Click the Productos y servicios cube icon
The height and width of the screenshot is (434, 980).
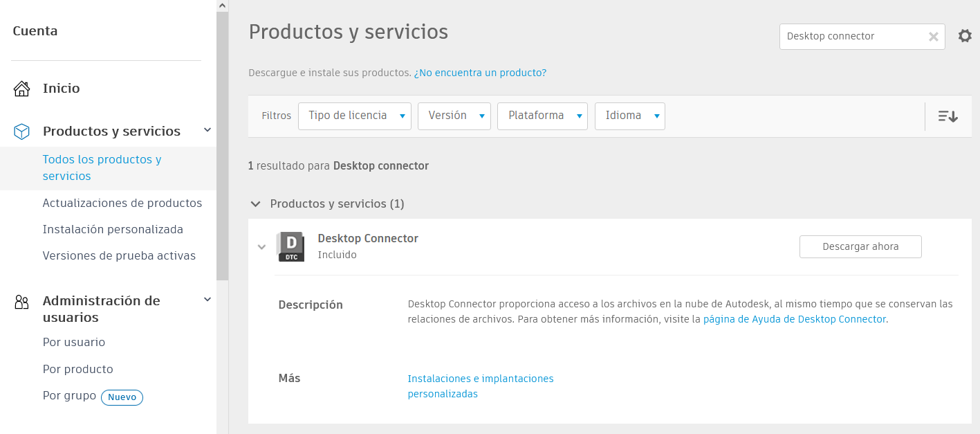[22, 131]
